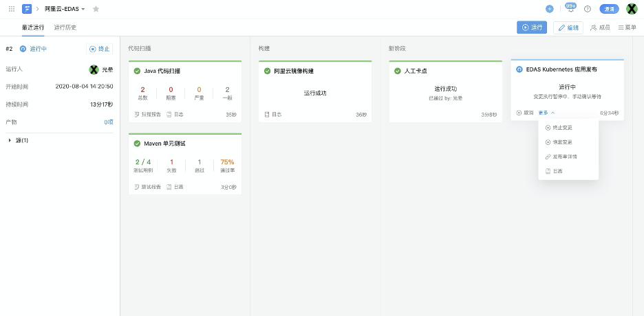Open 日志 on 阿里云镜像构建 card
Screen dimensions: 644x316
coord(273,114)
